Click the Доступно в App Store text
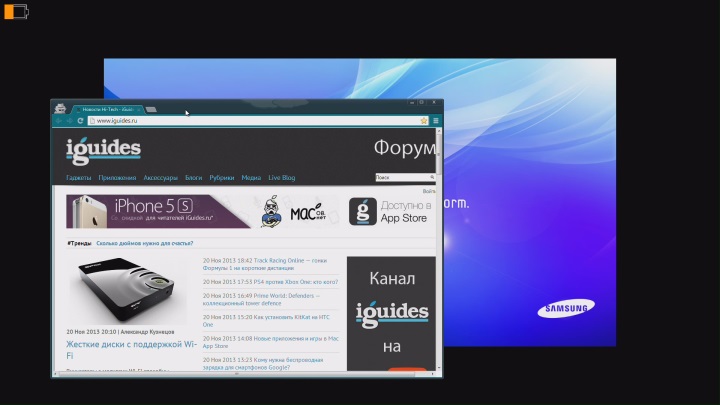 coord(405,212)
